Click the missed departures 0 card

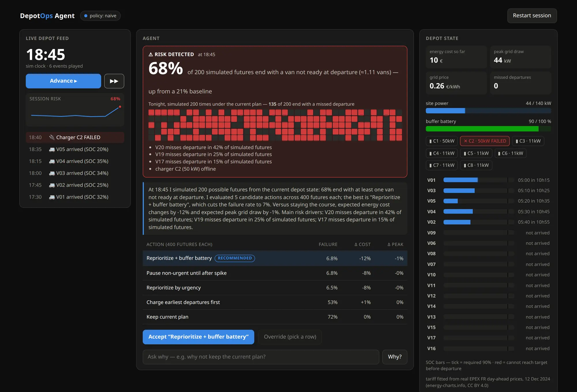tap(520, 83)
